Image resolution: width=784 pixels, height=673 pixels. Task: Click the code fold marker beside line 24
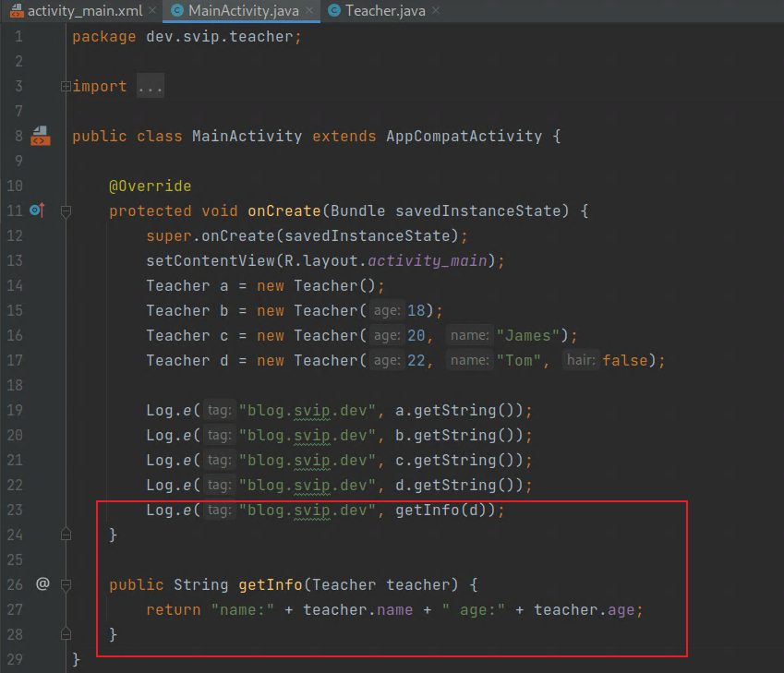65,534
